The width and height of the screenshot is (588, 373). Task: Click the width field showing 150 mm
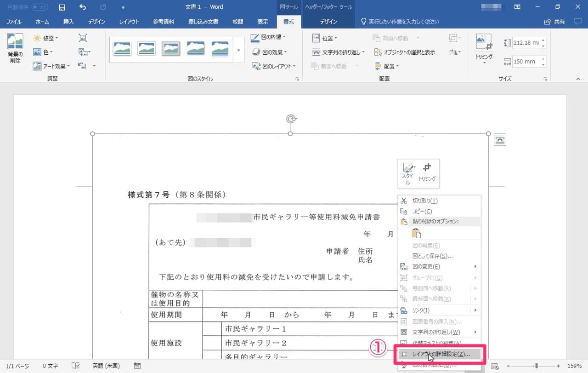coord(526,62)
